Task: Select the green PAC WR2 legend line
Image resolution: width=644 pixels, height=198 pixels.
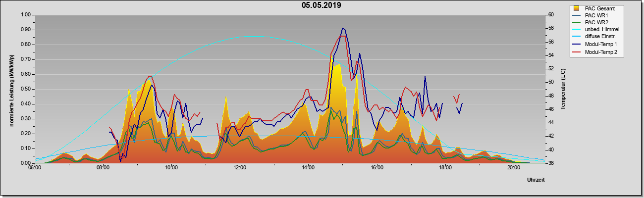Action: pos(577,23)
